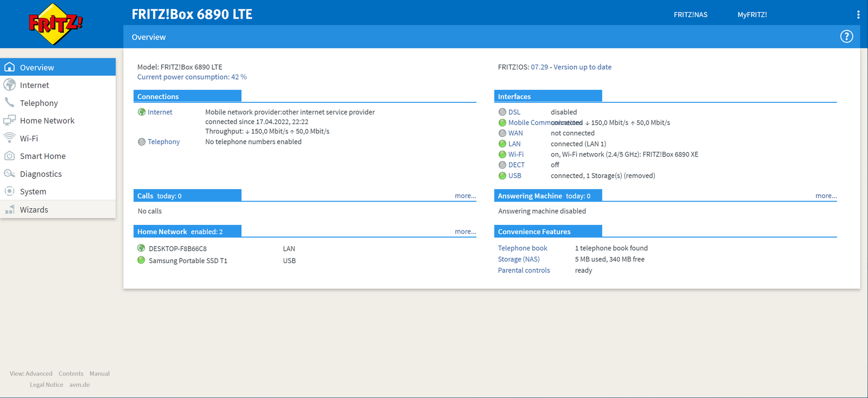Click the gray DECT status indicator

click(x=502, y=165)
